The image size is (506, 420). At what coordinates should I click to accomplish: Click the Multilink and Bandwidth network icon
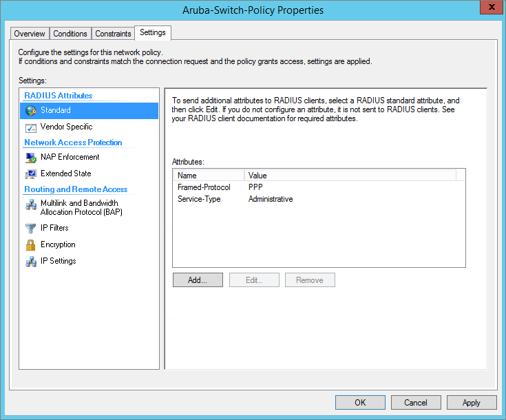[x=31, y=204]
